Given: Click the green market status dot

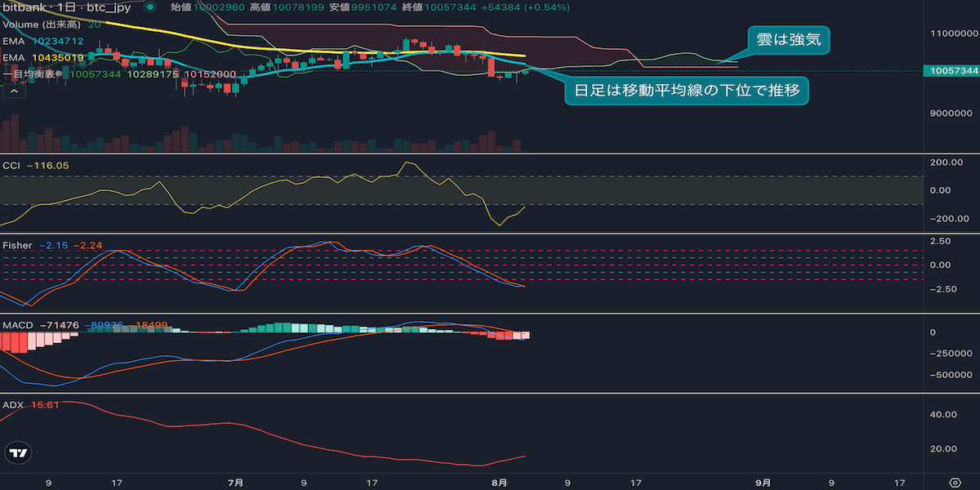Looking at the screenshot, I should (x=149, y=9).
